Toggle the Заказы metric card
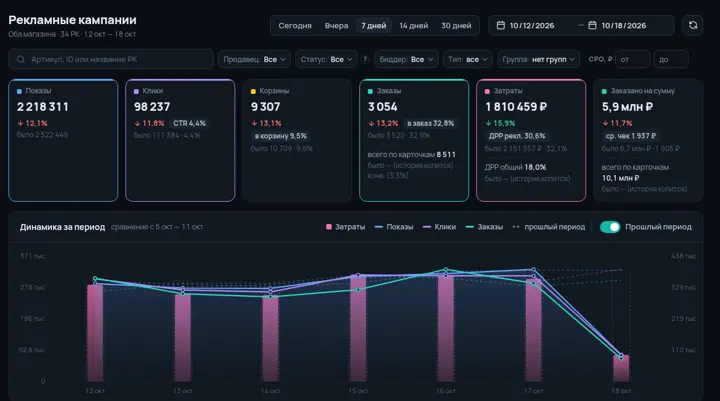 pyautogui.click(x=414, y=140)
